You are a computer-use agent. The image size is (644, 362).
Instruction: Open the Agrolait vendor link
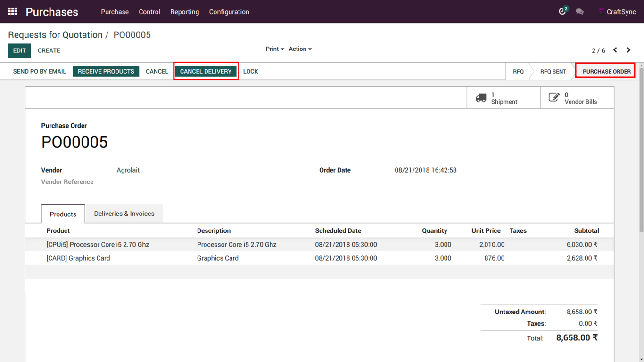pyautogui.click(x=128, y=170)
